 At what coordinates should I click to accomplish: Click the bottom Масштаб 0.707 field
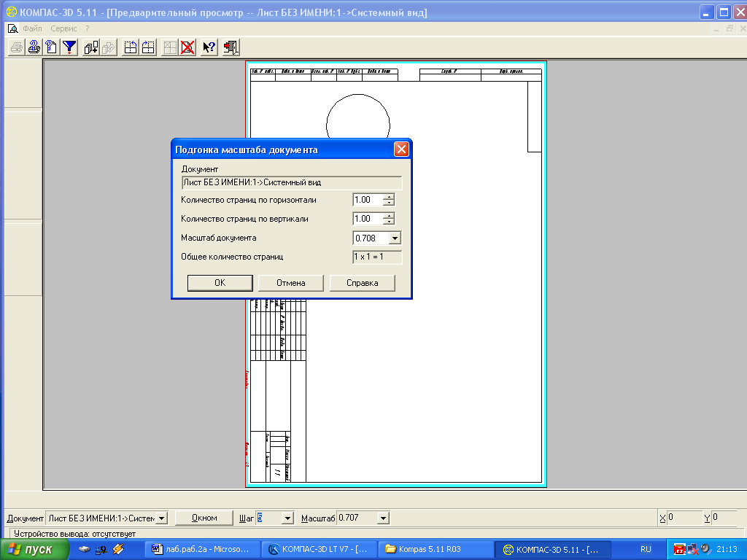click(357, 518)
